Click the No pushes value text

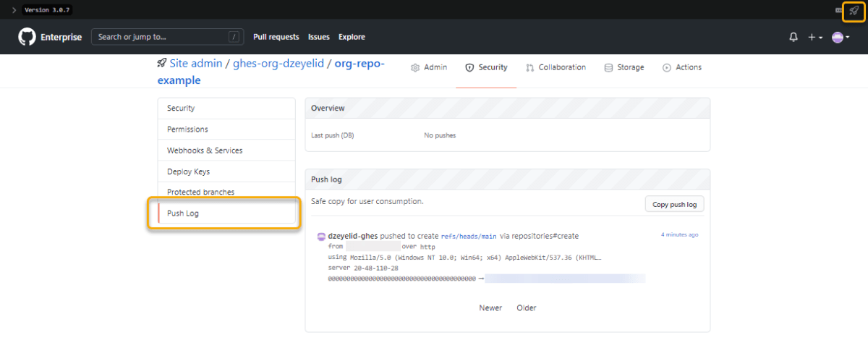(x=440, y=135)
